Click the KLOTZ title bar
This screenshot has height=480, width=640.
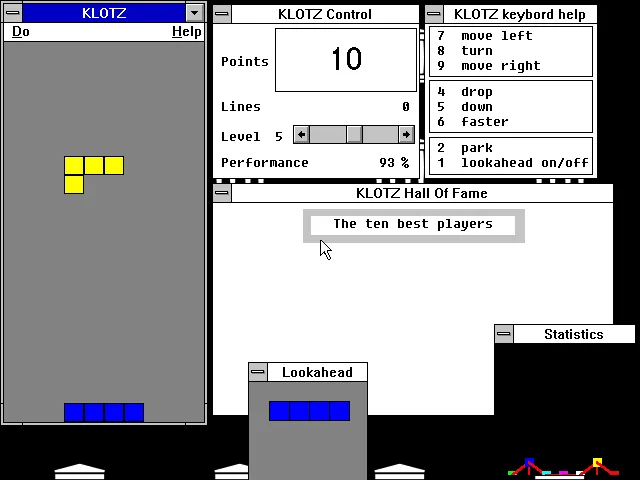104,13
